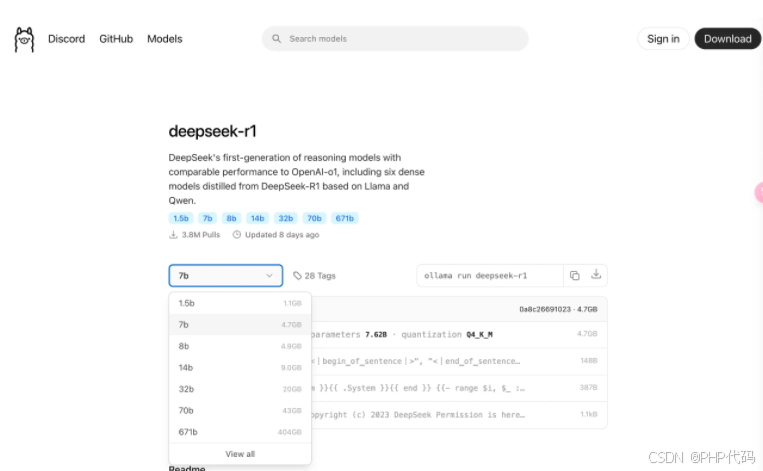Click the 3.8M Pulls text
Viewport: 763px width, 471px height.
200,235
